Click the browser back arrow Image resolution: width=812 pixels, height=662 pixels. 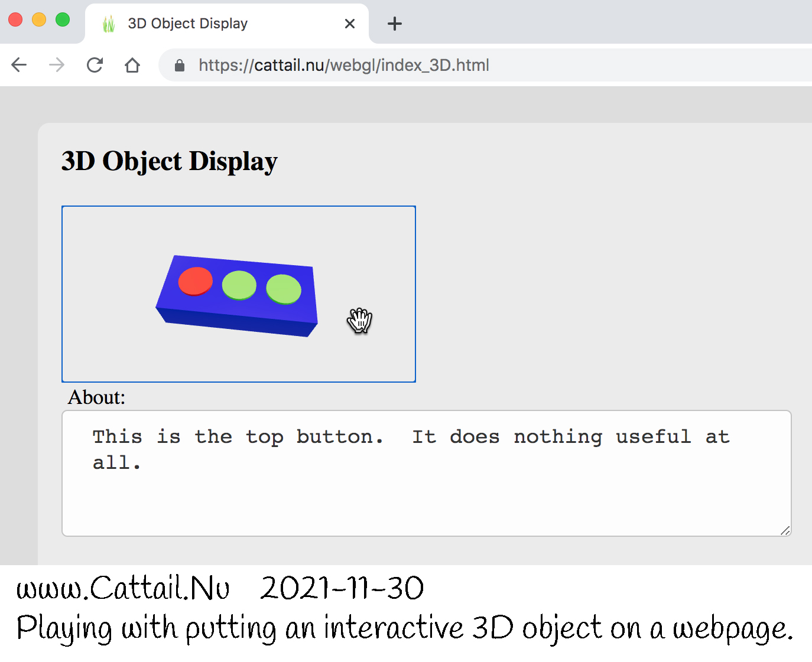click(x=20, y=65)
